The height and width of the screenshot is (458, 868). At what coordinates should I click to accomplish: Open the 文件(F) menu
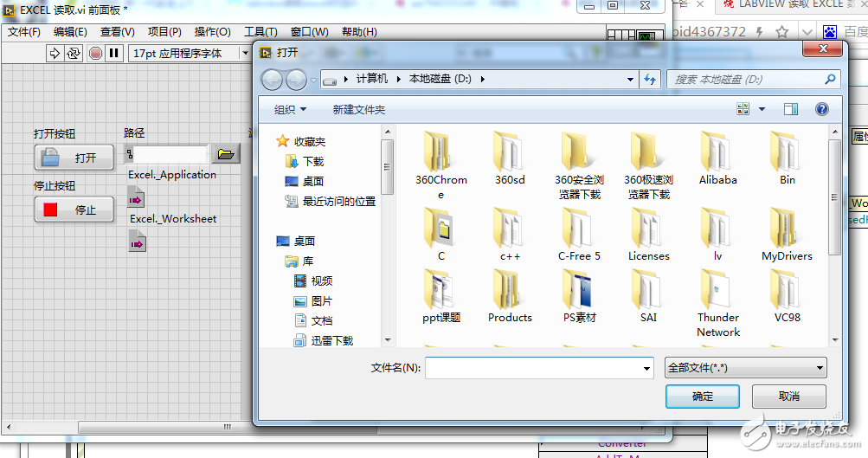coord(24,32)
